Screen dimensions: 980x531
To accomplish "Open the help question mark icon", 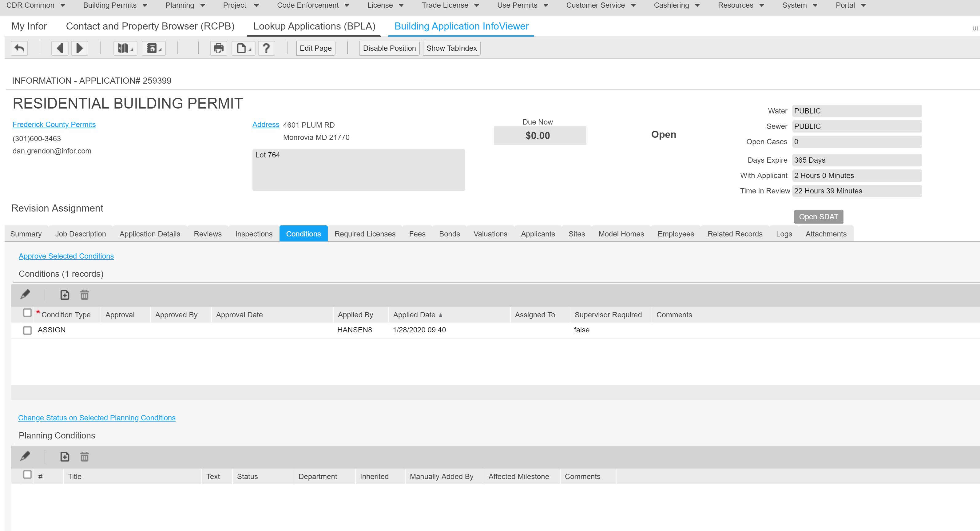I will 266,48.
